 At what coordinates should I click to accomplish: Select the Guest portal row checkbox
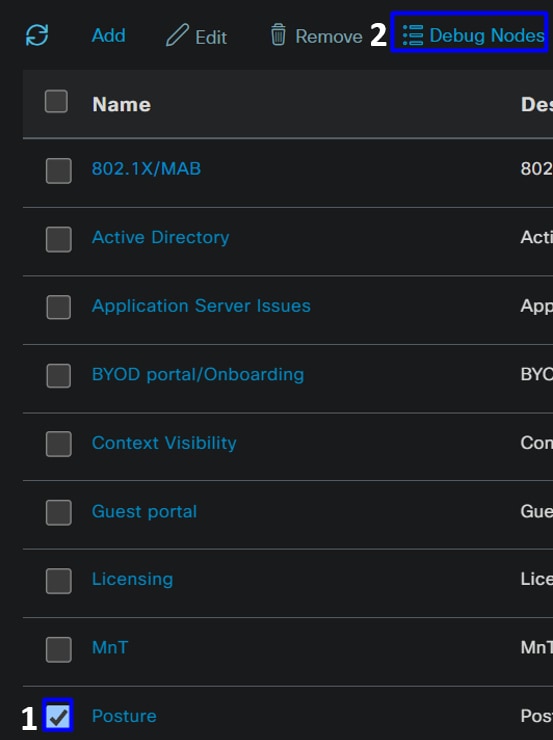click(x=59, y=513)
